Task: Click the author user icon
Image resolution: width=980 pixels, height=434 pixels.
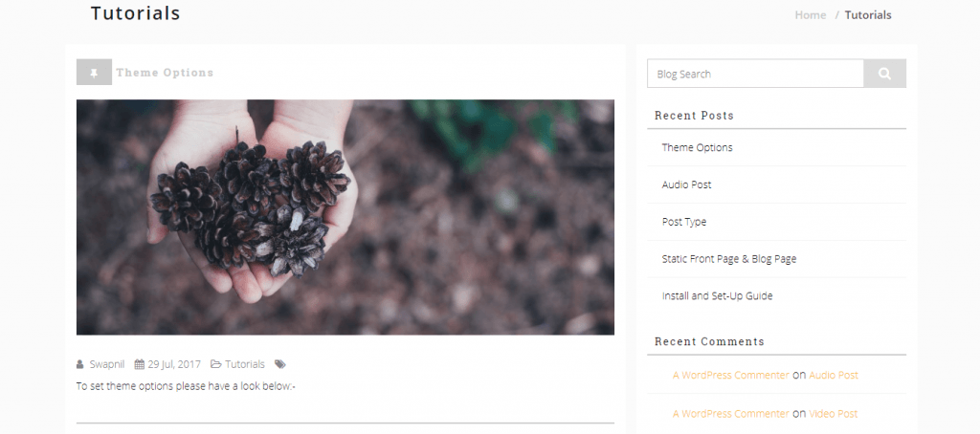Action: point(80,364)
